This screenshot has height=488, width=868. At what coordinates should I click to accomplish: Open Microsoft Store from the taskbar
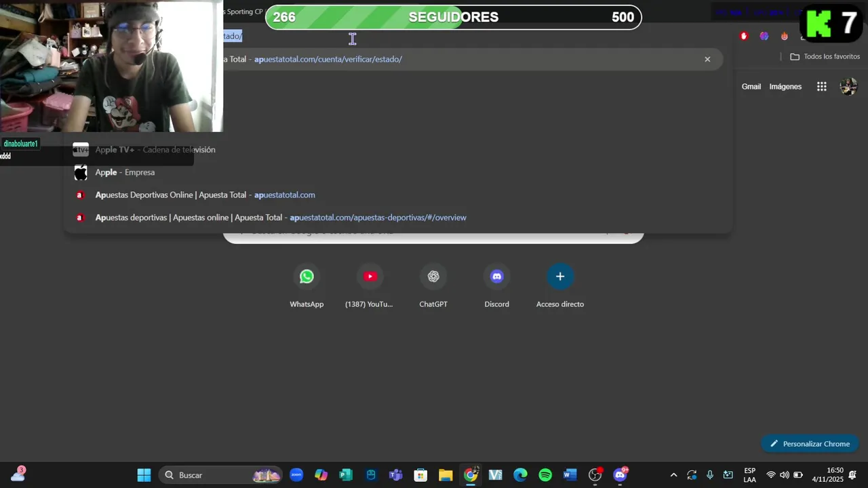click(420, 475)
